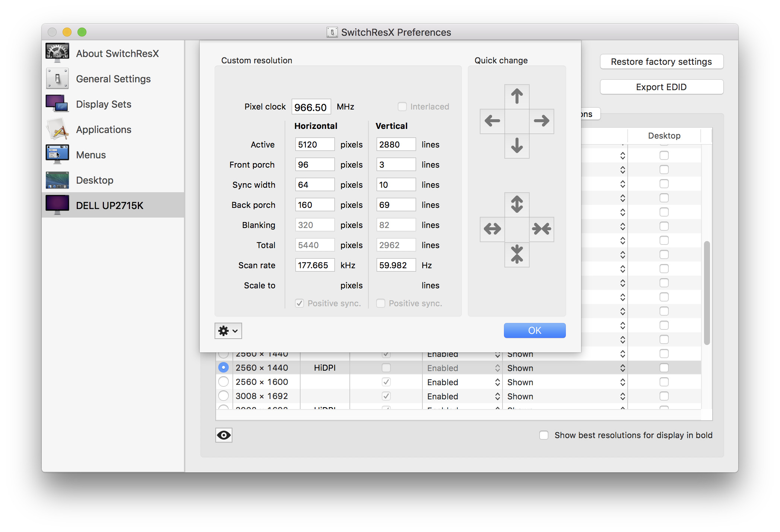Click the shrink-horizontally arrow icon
This screenshot has height=532, width=780.
coord(541,229)
